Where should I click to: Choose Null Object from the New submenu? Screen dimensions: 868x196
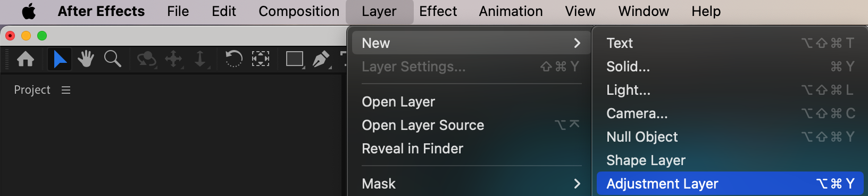[x=730, y=137]
